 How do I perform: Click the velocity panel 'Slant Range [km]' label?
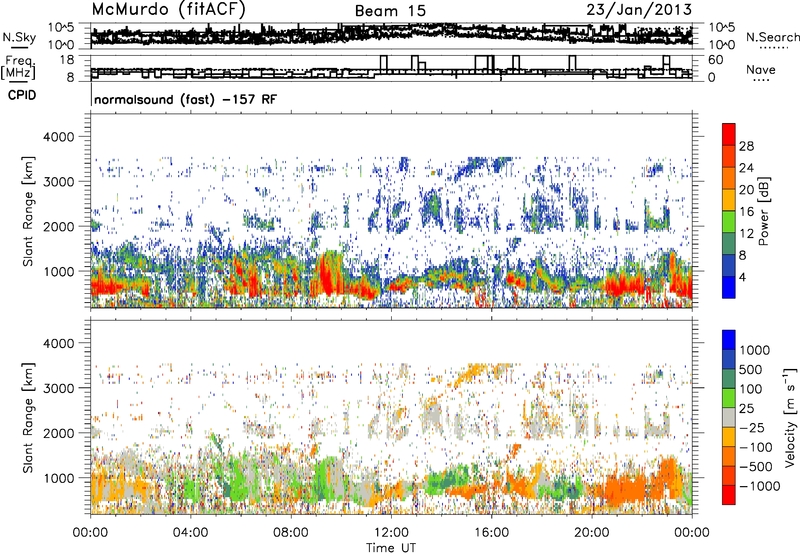pos(29,417)
